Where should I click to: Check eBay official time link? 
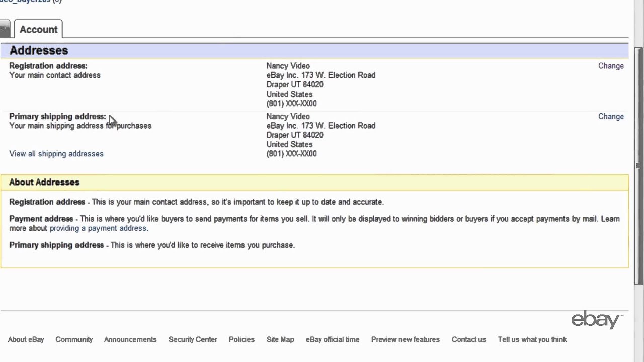(x=333, y=339)
